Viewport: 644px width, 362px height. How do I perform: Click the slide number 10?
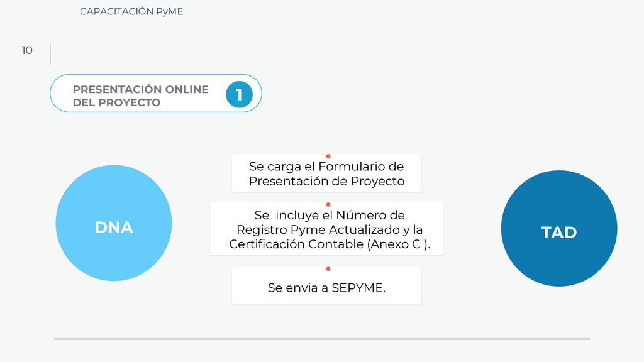[x=27, y=50]
